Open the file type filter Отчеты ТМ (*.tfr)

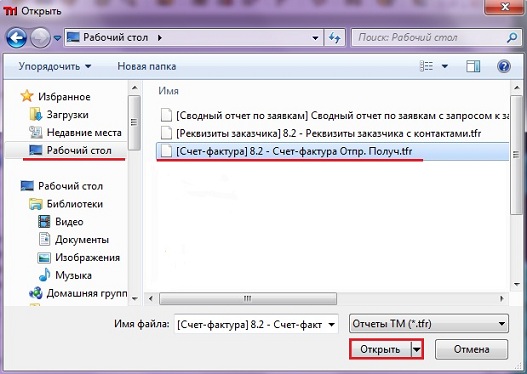[x=429, y=324]
